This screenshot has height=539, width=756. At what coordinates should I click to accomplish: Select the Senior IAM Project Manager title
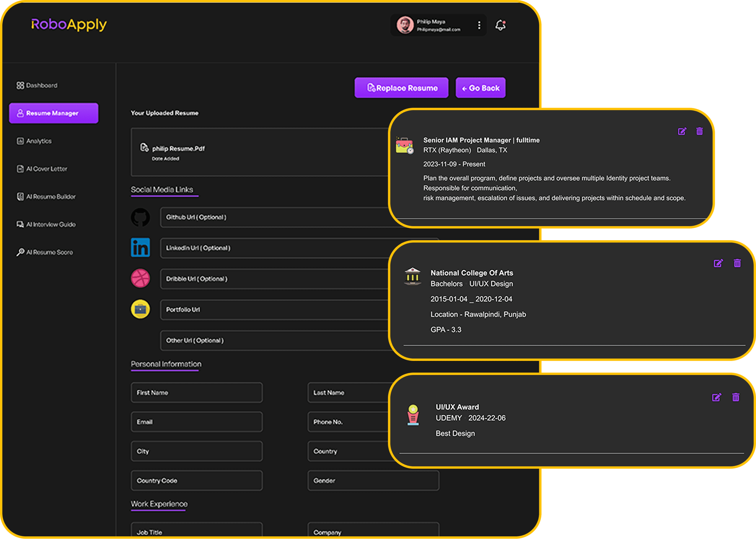[481, 141]
